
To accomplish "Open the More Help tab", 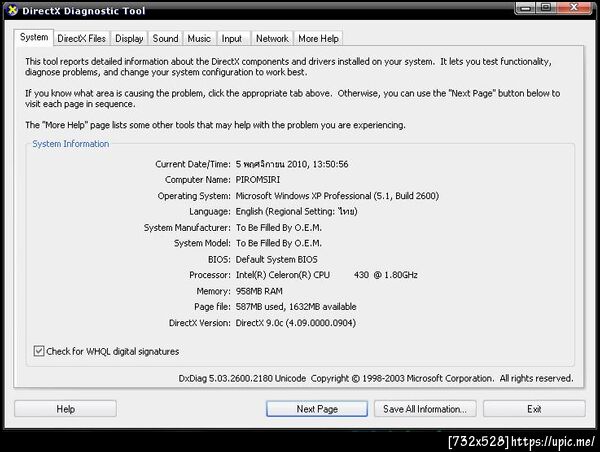I will pyautogui.click(x=318, y=39).
